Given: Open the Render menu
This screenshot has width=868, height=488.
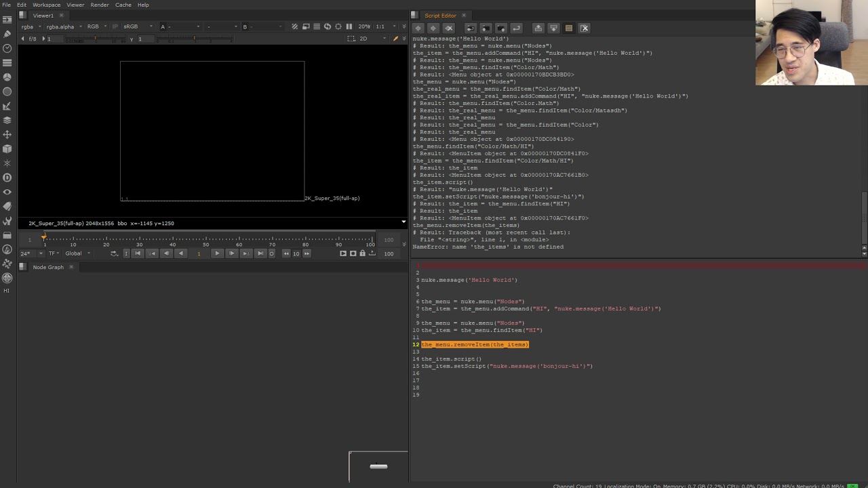Looking at the screenshot, I should point(100,5).
